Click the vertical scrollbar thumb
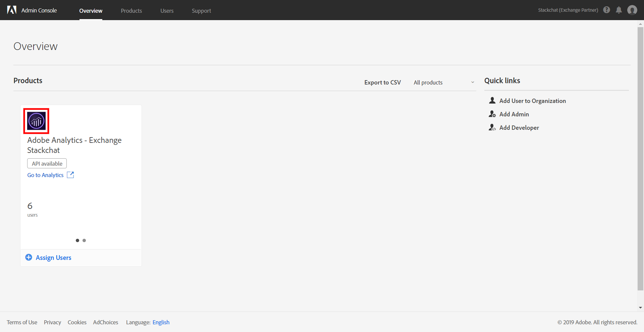 640,159
